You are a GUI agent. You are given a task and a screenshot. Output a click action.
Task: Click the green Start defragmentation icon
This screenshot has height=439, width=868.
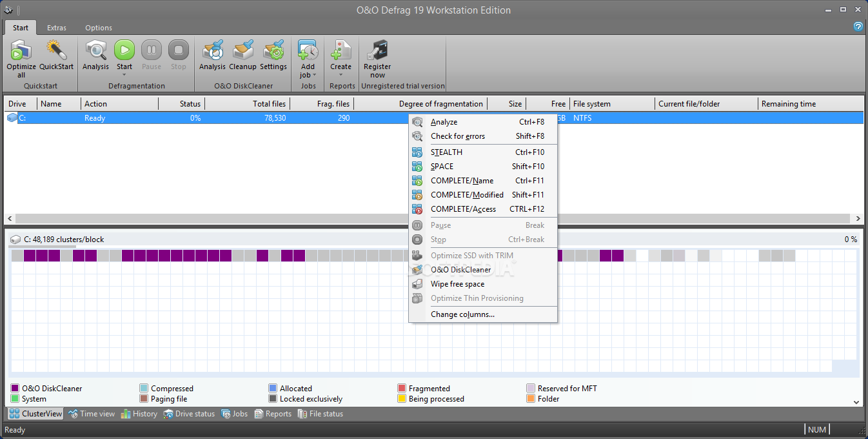(x=124, y=50)
